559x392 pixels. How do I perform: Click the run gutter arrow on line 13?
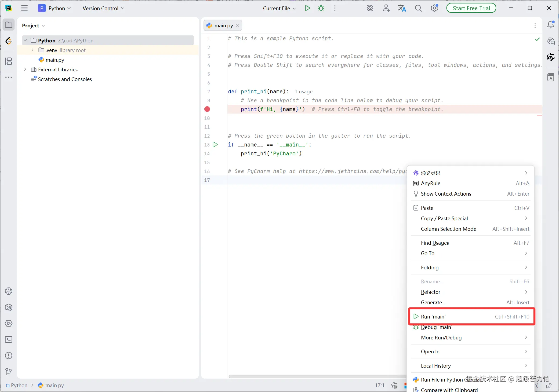[x=215, y=145]
